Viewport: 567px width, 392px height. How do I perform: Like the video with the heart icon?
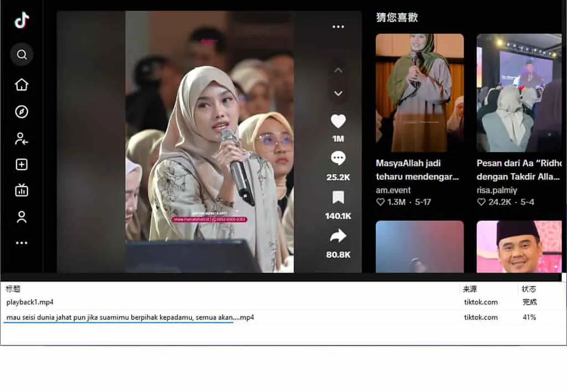[x=338, y=121]
